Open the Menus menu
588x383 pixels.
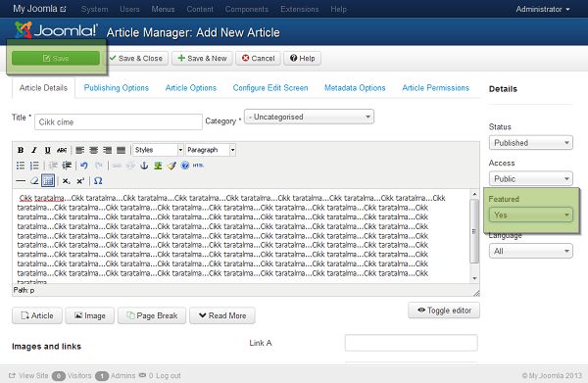point(163,9)
